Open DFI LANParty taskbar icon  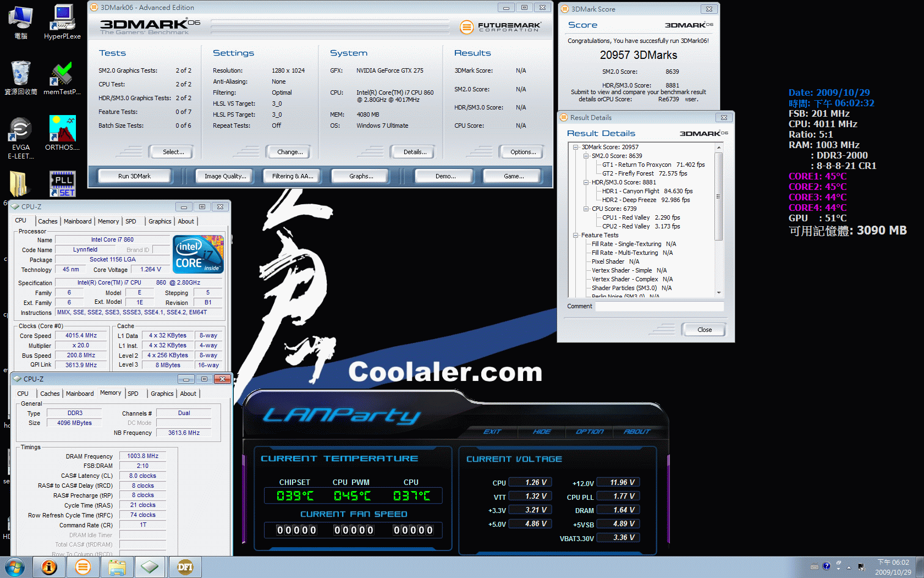point(185,567)
